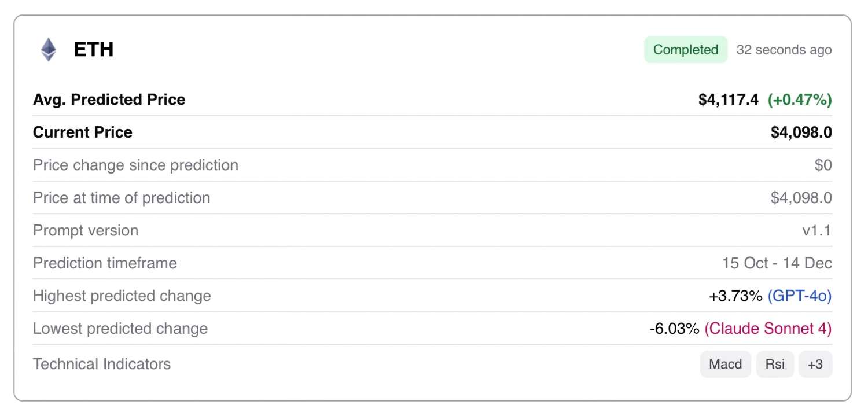The height and width of the screenshot is (416, 868).
Task: Click the Technical Indicators label
Action: (102, 364)
